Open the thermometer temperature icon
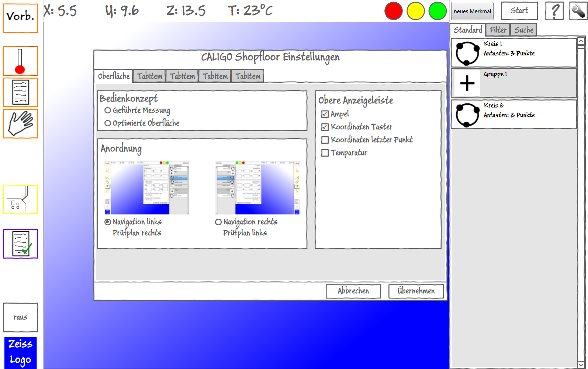Screen dimensions: 588x369 tap(21, 61)
